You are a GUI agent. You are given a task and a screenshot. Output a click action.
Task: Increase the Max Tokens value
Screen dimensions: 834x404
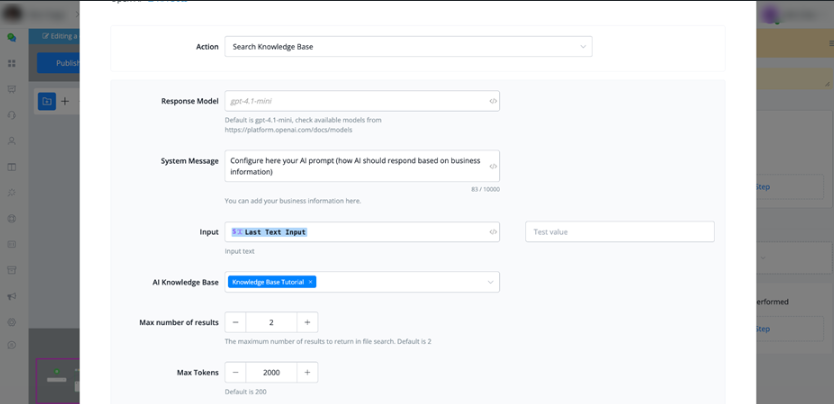pos(307,372)
